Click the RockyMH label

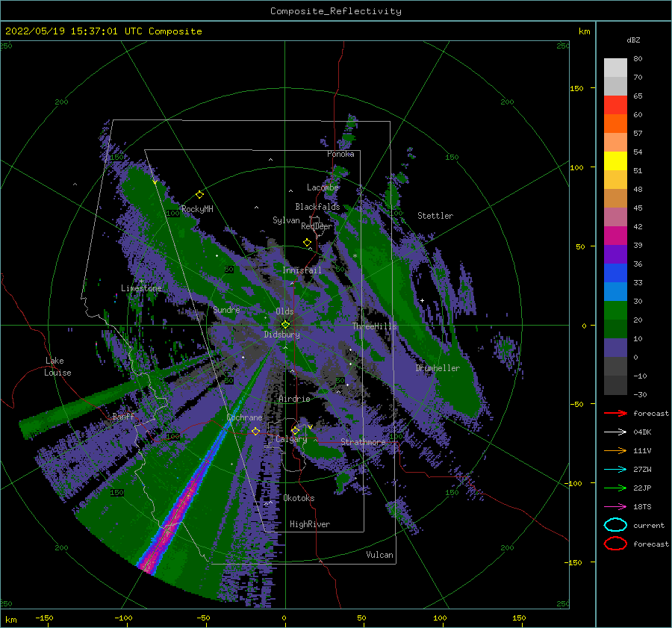click(x=198, y=209)
